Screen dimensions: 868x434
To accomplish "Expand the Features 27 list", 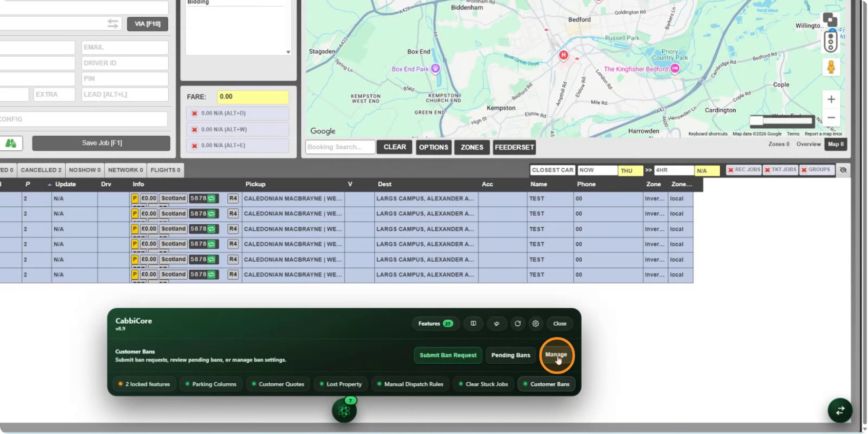I will tap(436, 324).
